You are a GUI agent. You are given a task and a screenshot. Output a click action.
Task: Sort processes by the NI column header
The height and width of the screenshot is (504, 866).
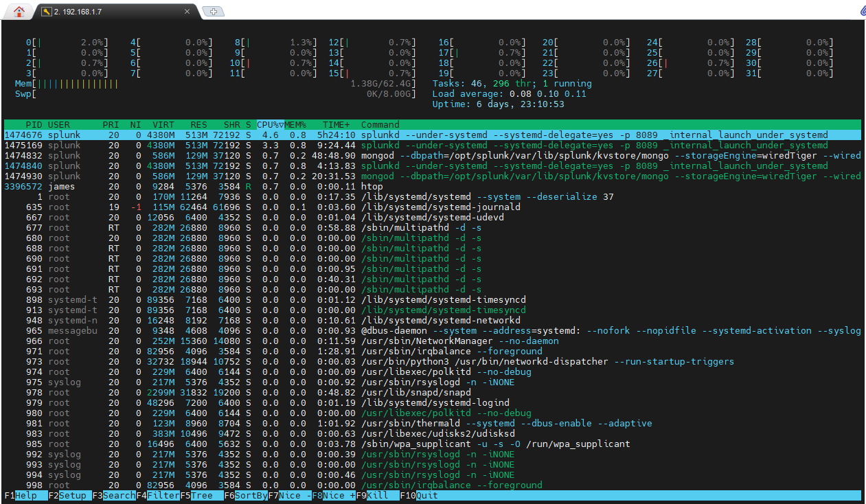[136, 125]
